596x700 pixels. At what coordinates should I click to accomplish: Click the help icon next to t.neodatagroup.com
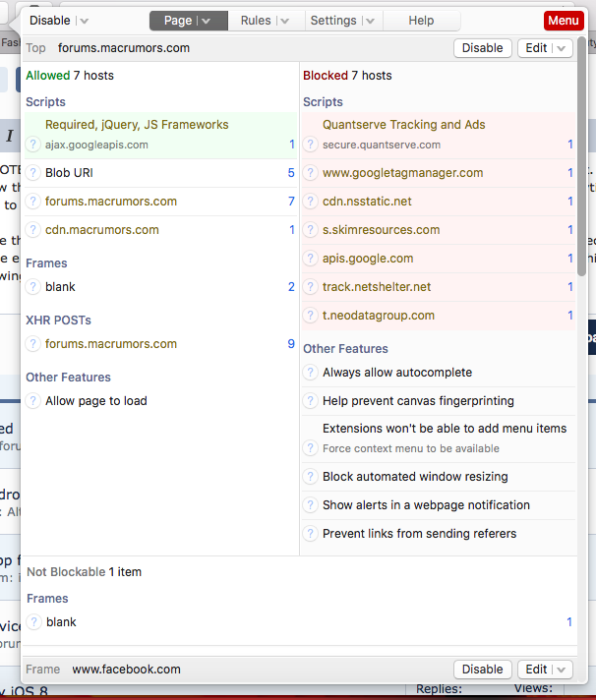point(310,316)
